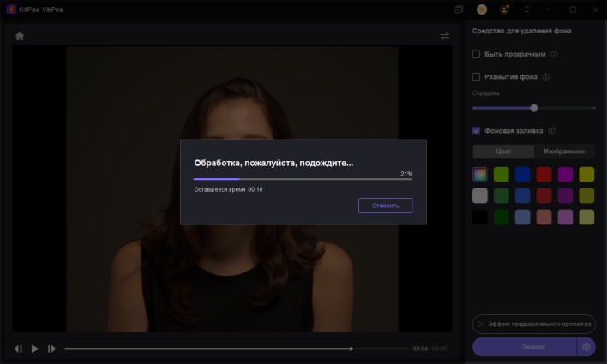607x364 pixels.
Task: Select the dark red swatch in second row
Action: (544, 196)
